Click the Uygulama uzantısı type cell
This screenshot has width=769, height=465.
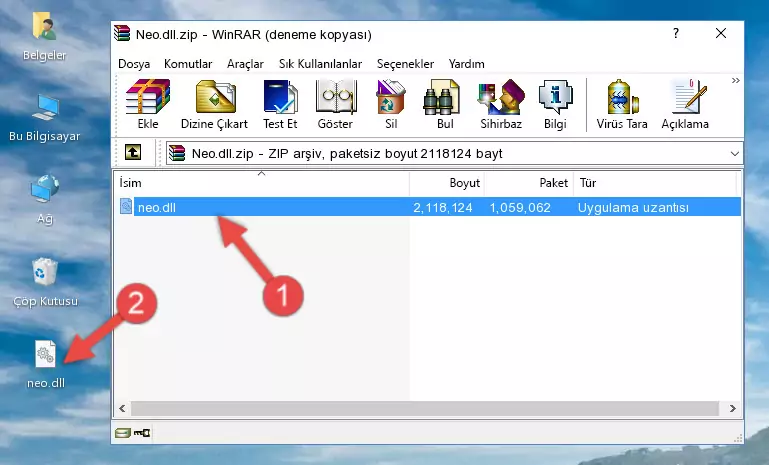click(633, 207)
